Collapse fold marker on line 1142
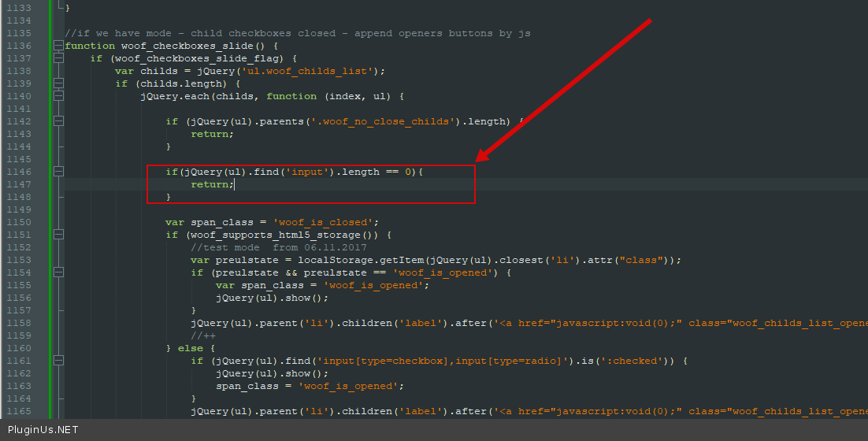This screenshot has height=441, width=868. click(58, 121)
